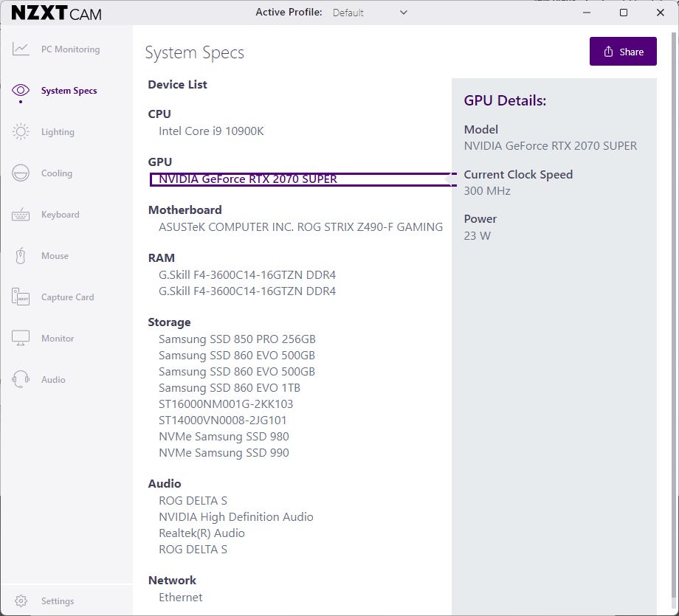This screenshot has width=679, height=616.
Task: Click the share arrow icon in the Share button
Action: [608, 52]
